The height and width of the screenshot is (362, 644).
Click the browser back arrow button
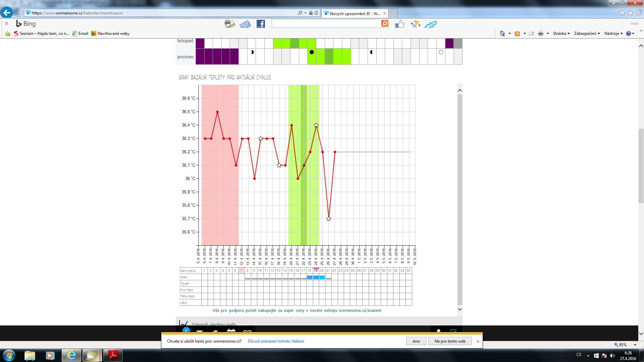(7, 13)
